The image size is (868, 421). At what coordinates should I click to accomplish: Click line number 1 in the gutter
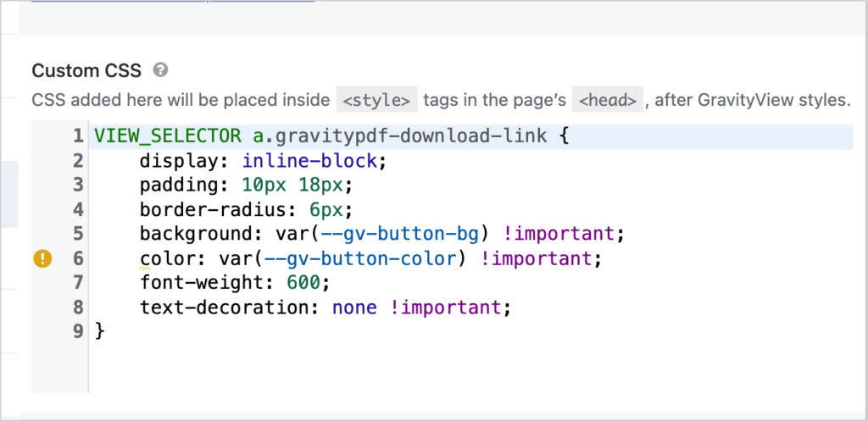78,136
